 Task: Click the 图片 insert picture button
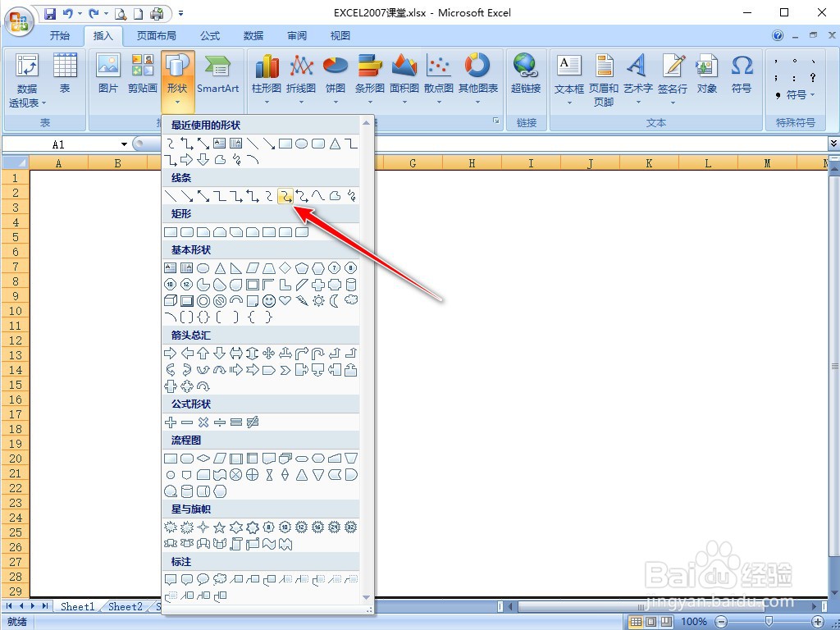(x=108, y=74)
